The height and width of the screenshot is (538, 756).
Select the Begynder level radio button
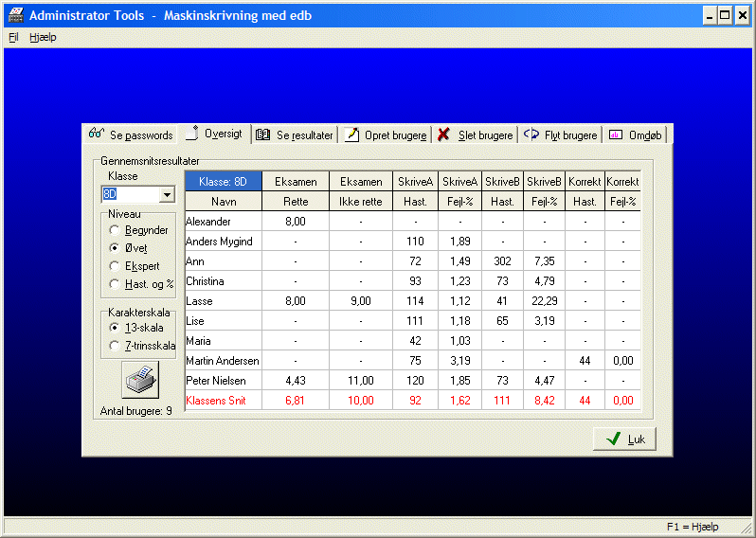(x=115, y=230)
